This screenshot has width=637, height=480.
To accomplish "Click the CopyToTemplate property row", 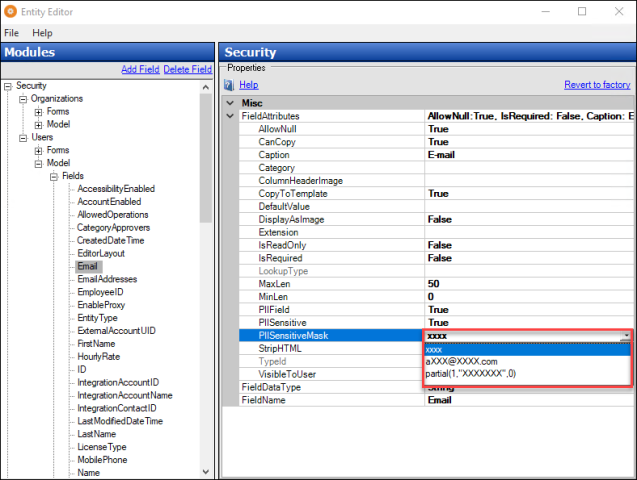I will click(436, 194).
